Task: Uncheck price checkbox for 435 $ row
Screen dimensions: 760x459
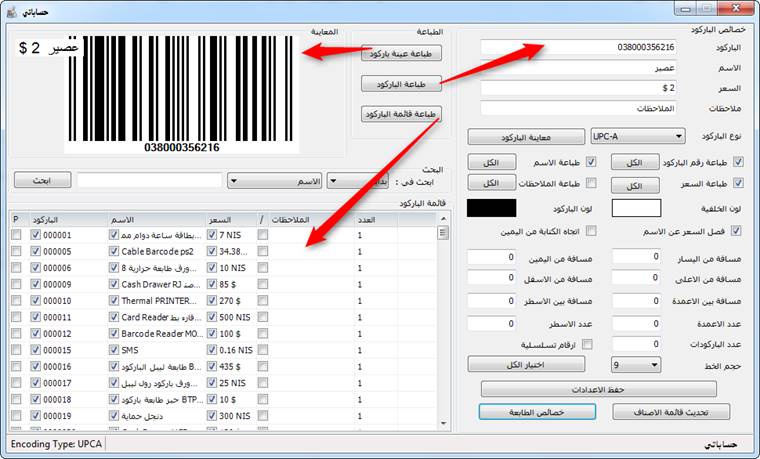Action: click(x=212, y=366)
